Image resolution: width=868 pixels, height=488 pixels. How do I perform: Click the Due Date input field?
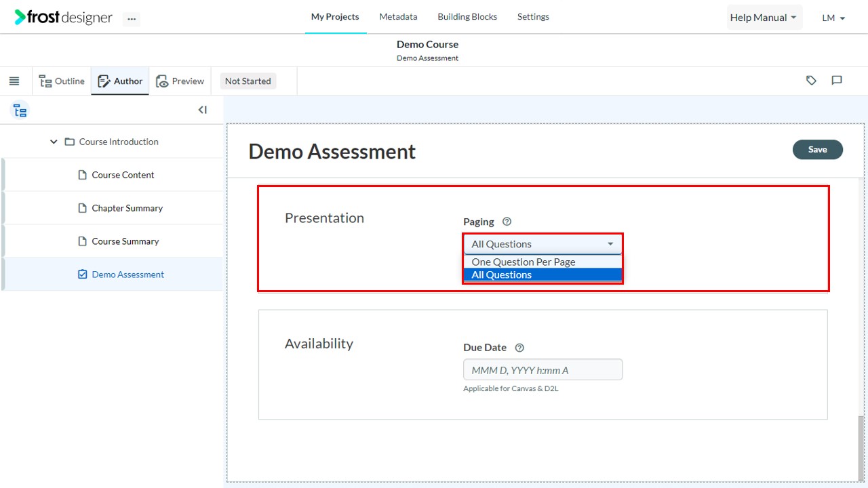click(x=542, y=370)
